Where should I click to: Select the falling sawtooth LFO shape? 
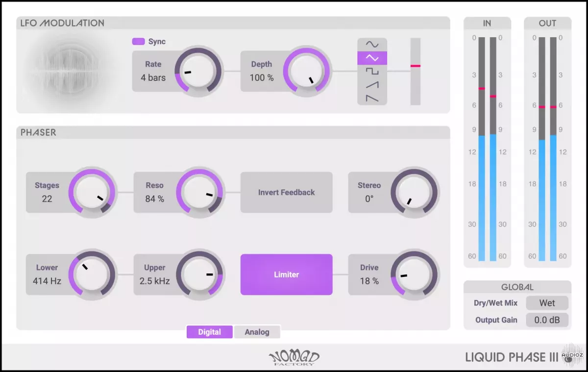[x=372, y=99]
